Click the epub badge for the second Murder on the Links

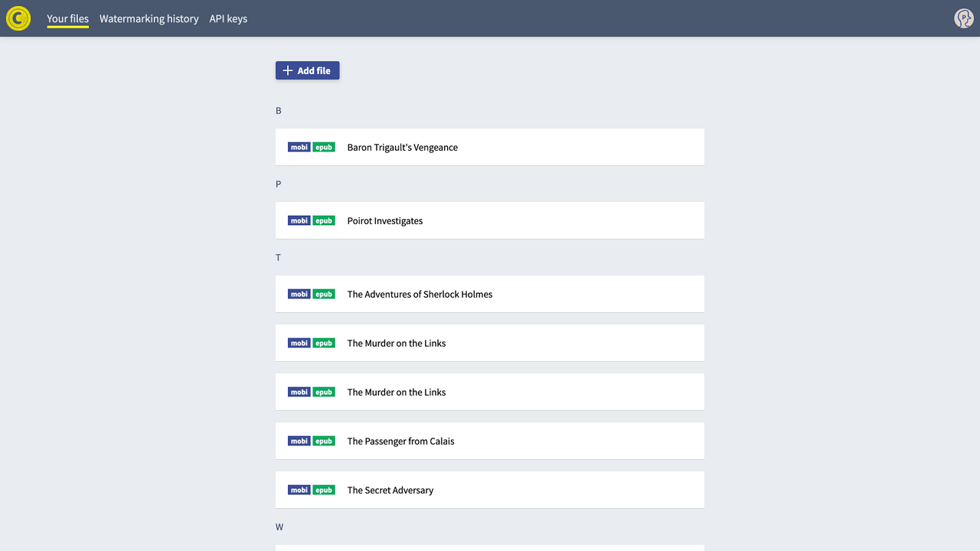(323, 392)
